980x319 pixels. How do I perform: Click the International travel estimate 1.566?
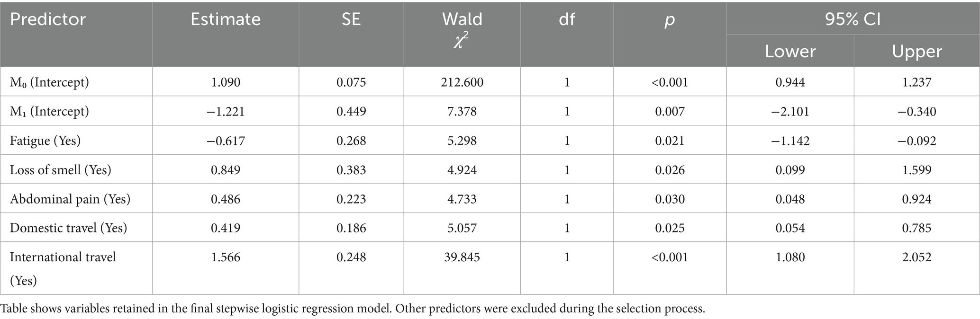226,257
